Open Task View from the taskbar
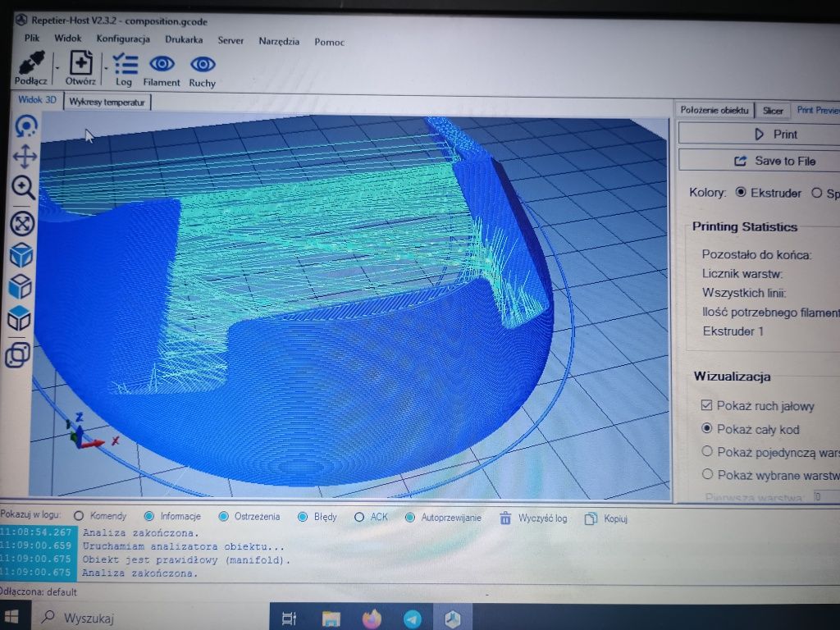Screen dimensions: 840x630 (x=289, y=619)
